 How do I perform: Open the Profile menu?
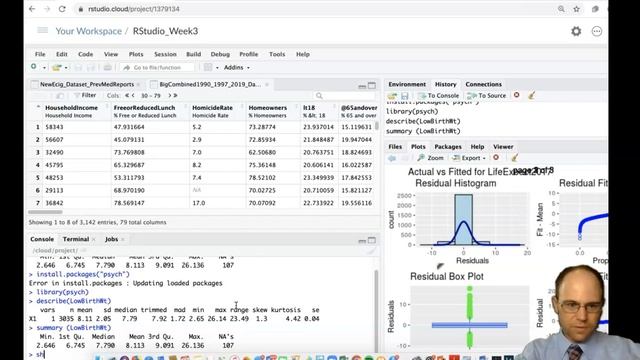click(x=249, y=54)
